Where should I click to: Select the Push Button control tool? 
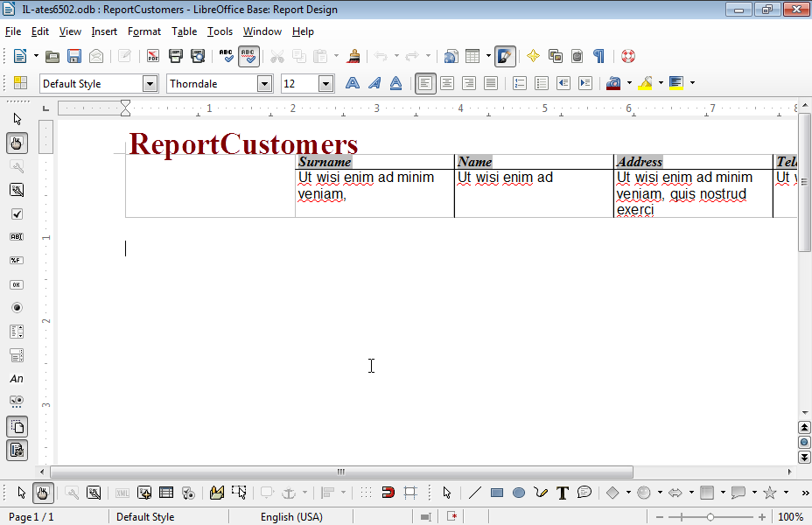pos(17,284)
